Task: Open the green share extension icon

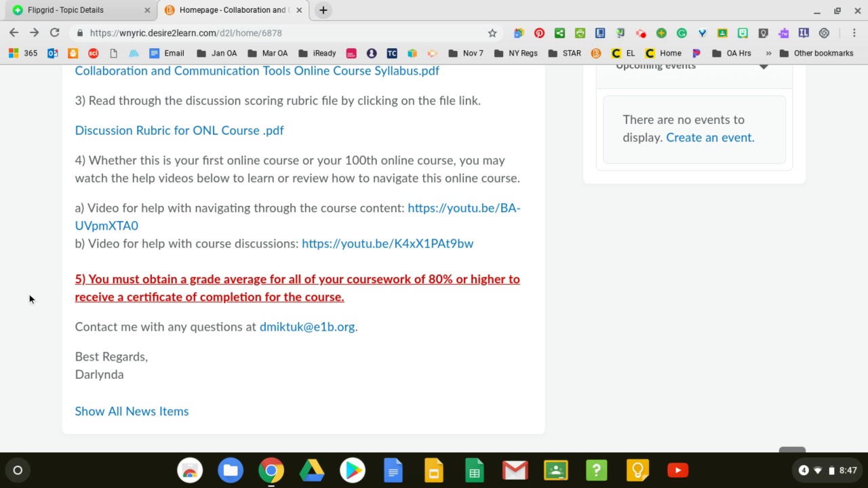Action: point(559,33)
